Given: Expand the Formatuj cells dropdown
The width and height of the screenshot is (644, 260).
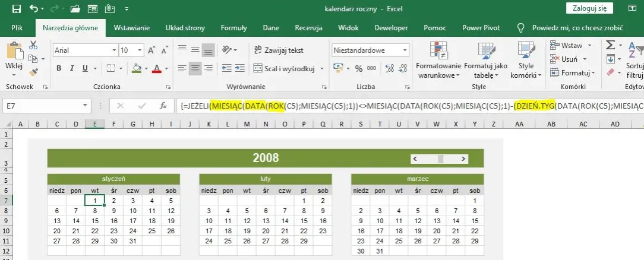Looking at the screenshot, I should pyautogui.click(x=593, y=73).
